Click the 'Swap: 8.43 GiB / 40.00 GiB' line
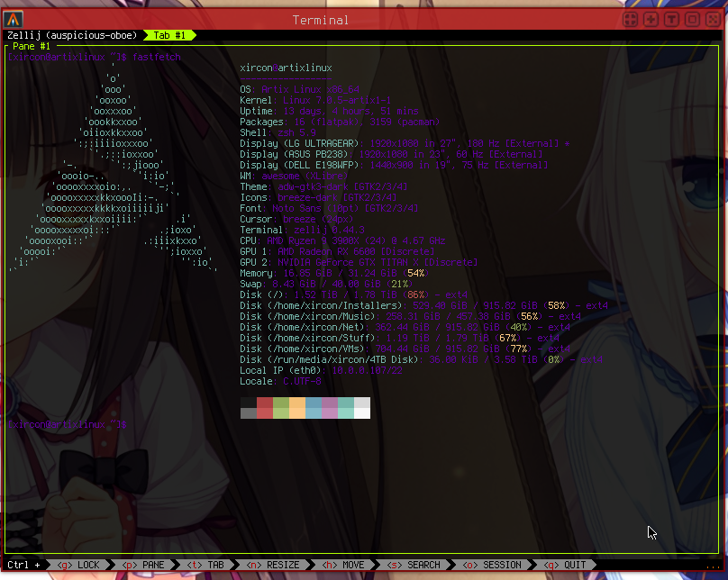 (x=326, y=284)
